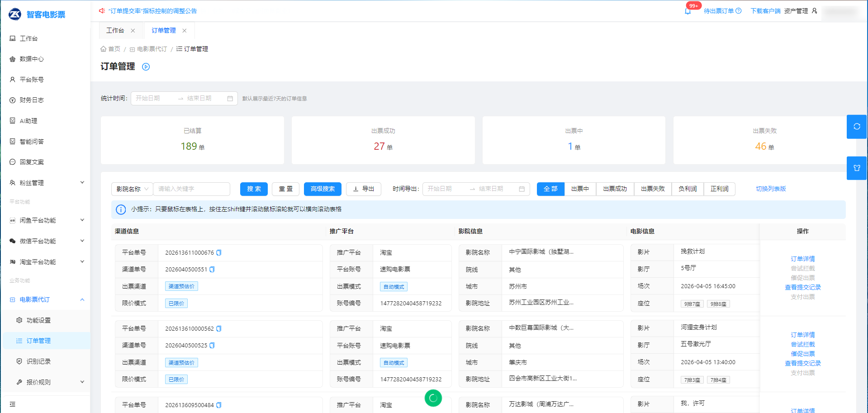868x413 pixels.
Task: Open the announcement "订单提交率"指标控制的调整公告
Action: coord(152,11)
